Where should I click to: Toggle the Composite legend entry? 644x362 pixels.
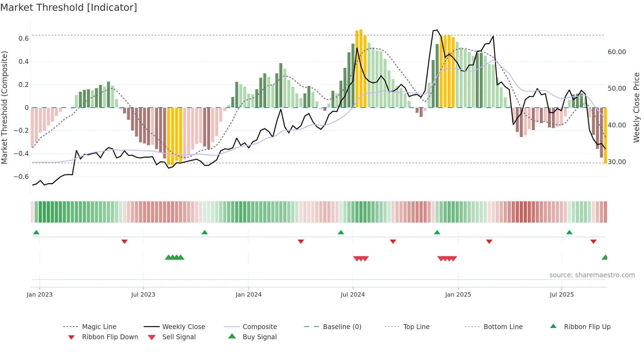250,327
